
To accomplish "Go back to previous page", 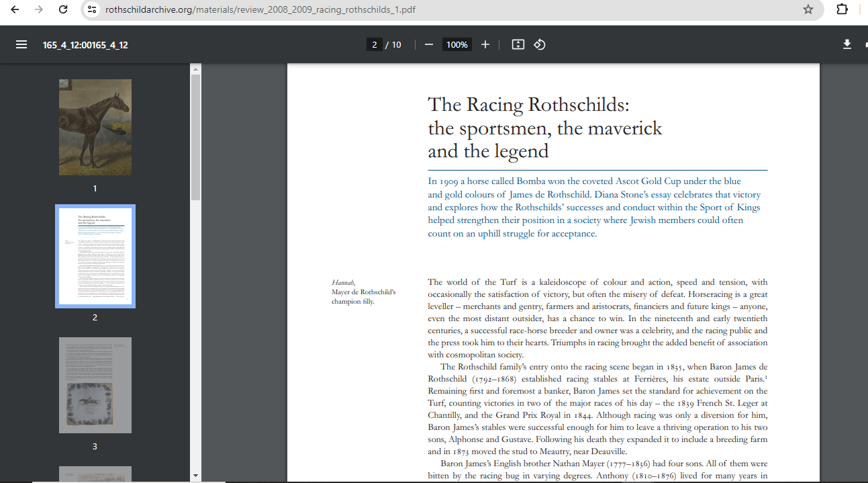I will pos(15,9).
